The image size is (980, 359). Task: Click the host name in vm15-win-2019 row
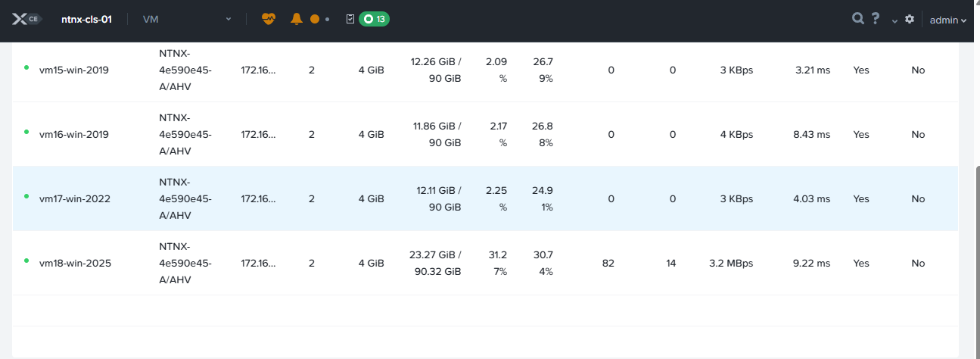(185, 70)
